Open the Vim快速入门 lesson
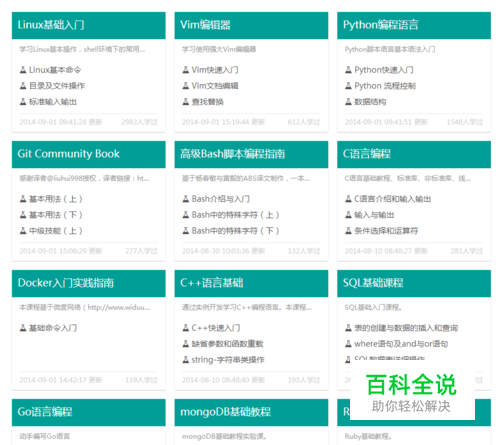The width and height of the screenshot is (500, 445). 215,70
